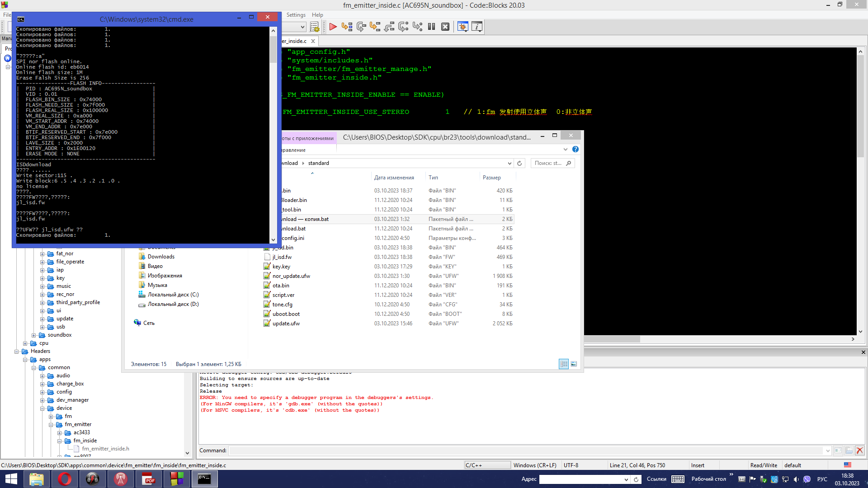Open update.ufw file in Explorer

click(286, 324)
